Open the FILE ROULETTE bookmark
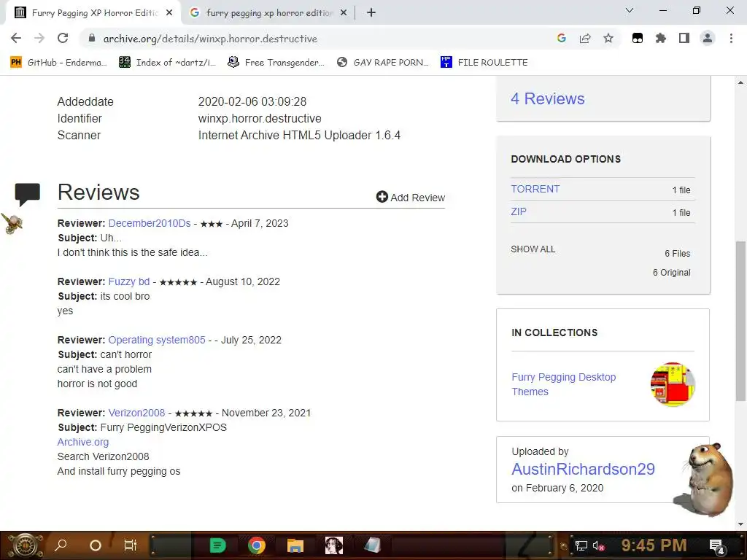This screenshot has width=747, height=560. point(484,63)
